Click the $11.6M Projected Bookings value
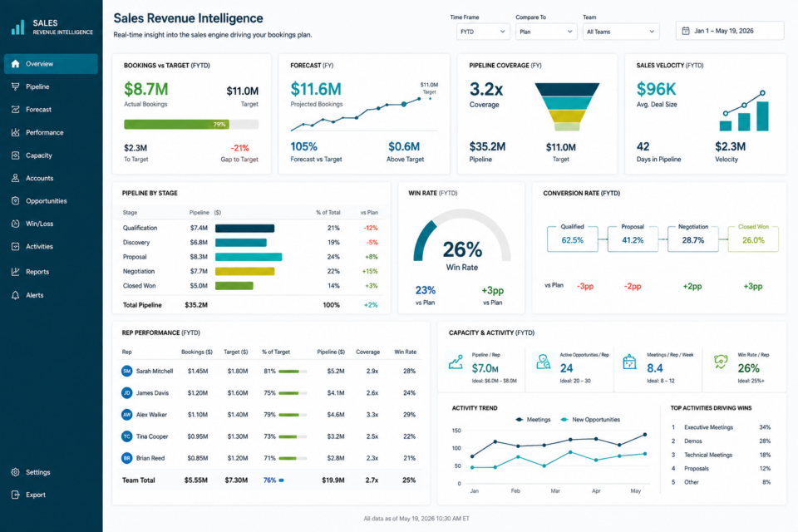The height and width of the screenshot is (532, 798). tap(316, 89)
